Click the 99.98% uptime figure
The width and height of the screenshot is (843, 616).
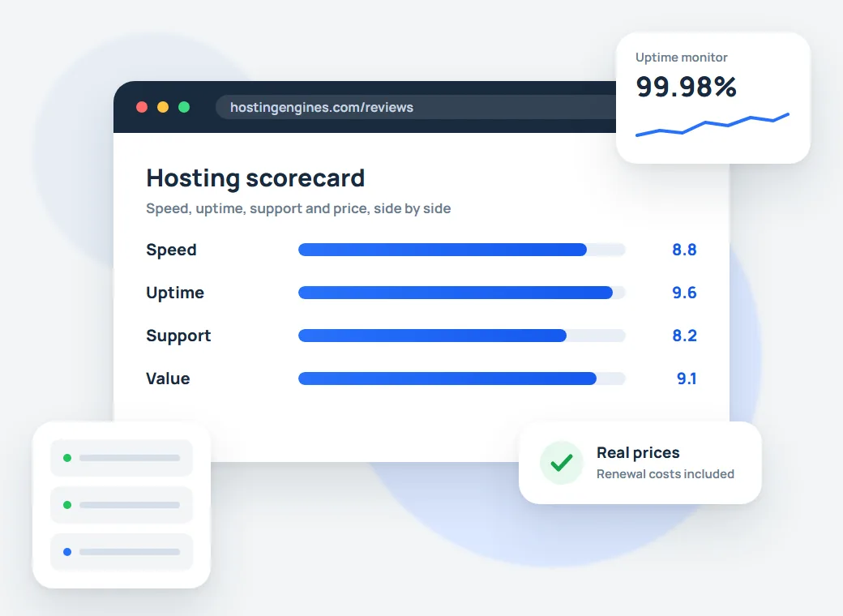pyautogui.click(x=686, y=87)
